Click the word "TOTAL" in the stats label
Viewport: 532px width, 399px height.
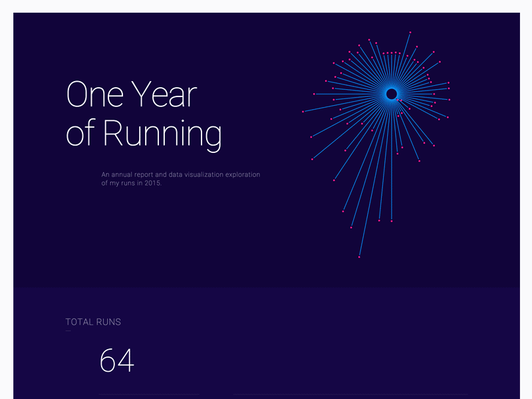[x=79, y=322]
